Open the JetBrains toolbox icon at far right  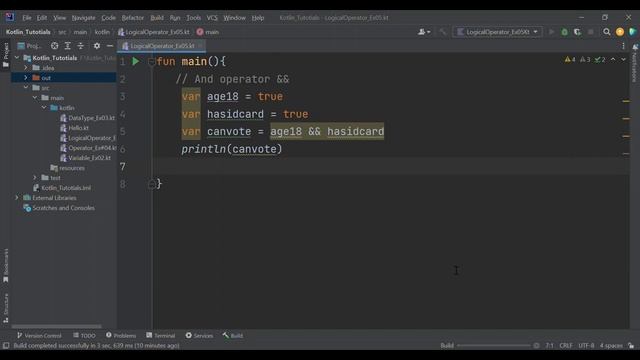[x=633, y=32]
